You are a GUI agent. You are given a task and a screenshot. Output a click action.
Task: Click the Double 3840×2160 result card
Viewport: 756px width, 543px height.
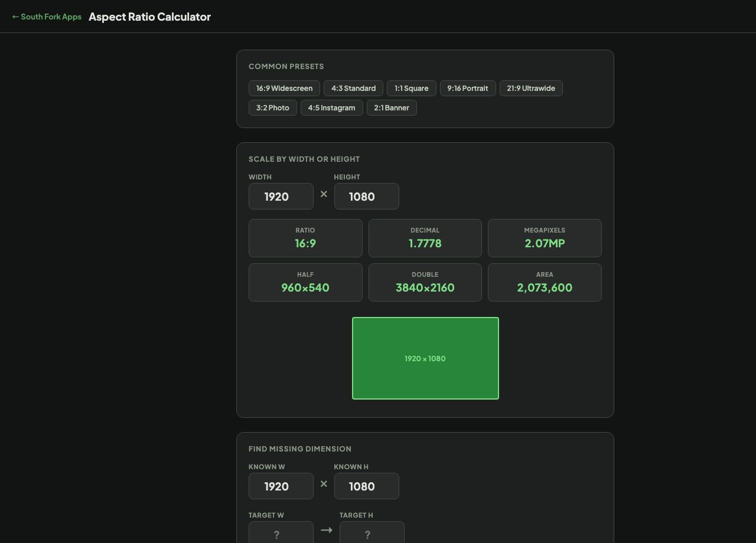(425, 282)
